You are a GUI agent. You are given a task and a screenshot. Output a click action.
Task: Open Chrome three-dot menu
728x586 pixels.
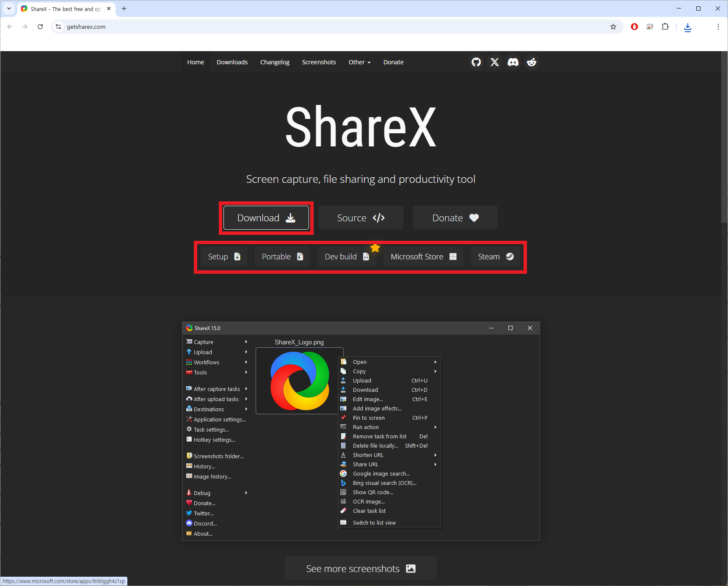tap(718, 27)
